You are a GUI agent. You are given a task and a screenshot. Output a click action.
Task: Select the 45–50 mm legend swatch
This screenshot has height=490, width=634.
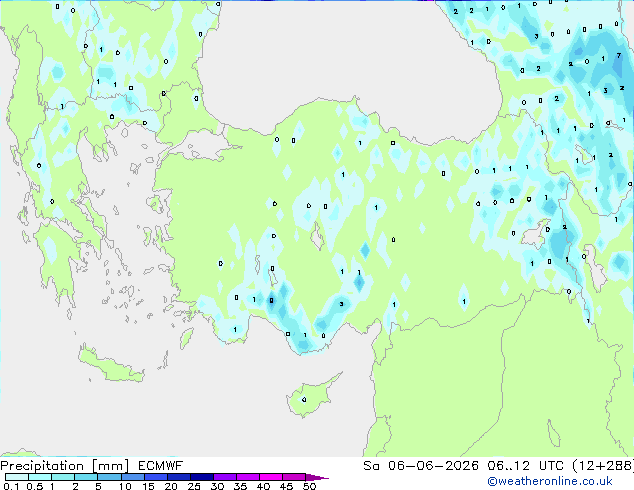[x=294, y=477]
